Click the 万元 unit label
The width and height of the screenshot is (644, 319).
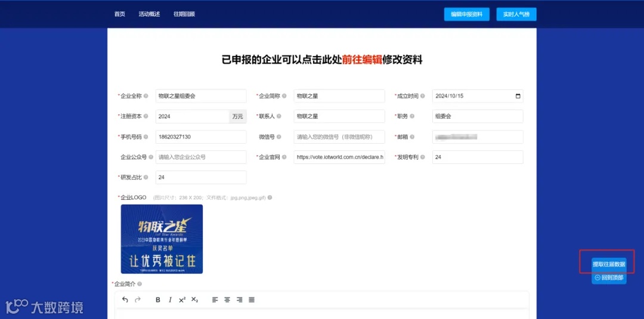237,116
